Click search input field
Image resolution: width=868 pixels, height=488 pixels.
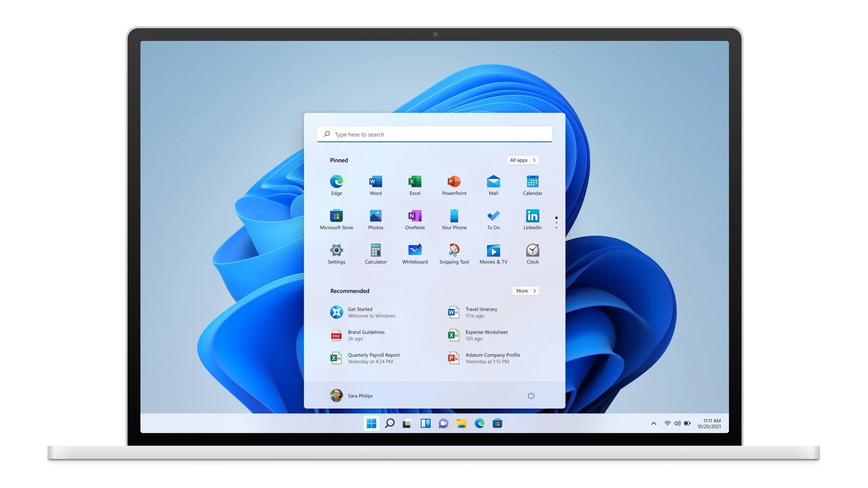(x=434, y=133)
